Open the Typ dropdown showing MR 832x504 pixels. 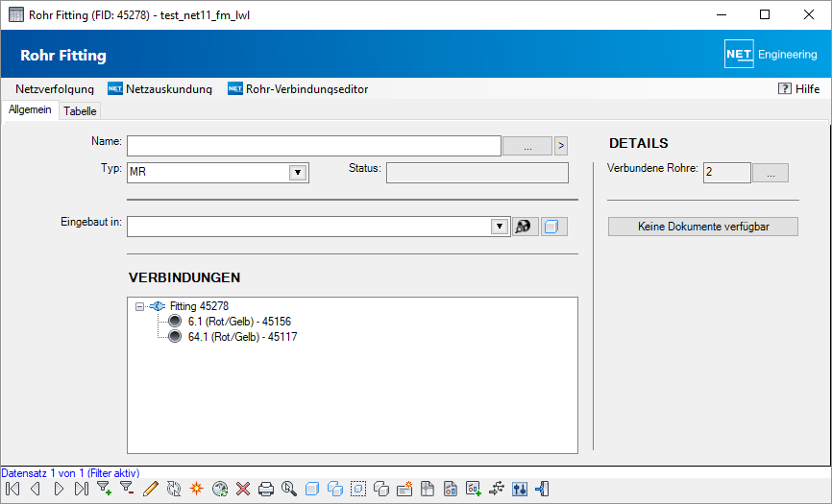pyautogui.click(x=298, y=173)
